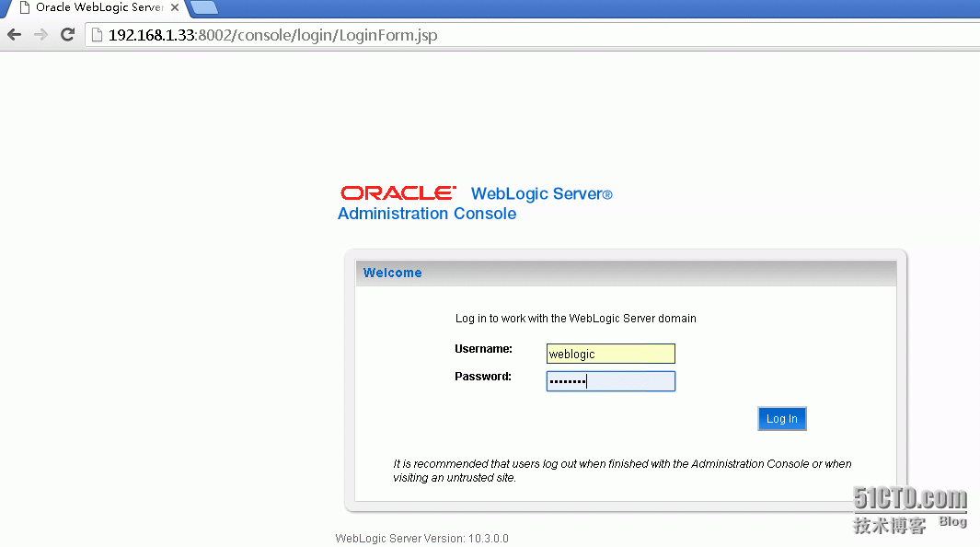Click the Password: label

pos(482,377)
